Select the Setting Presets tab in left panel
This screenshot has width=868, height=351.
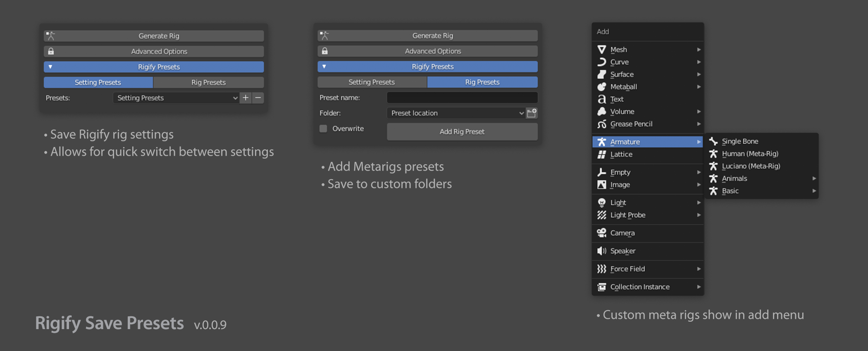pos(98,82)
